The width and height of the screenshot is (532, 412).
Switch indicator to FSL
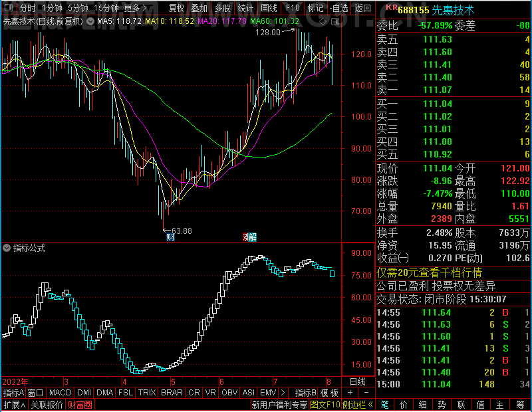pos(126,393)
